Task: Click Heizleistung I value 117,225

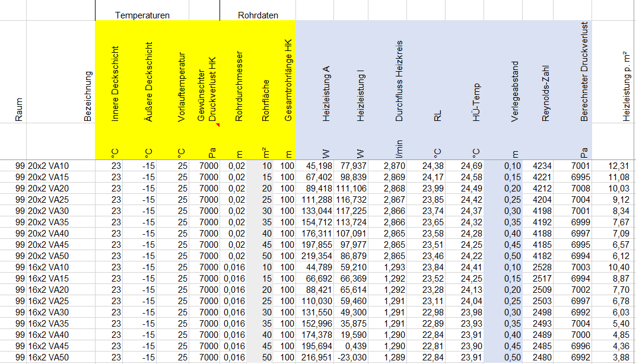Action: (351, 211)
